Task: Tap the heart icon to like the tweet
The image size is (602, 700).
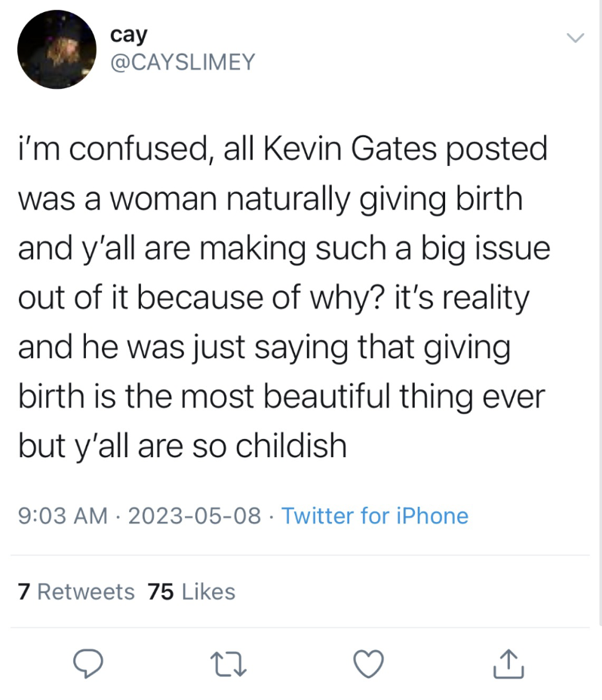Action: (369, 664)
